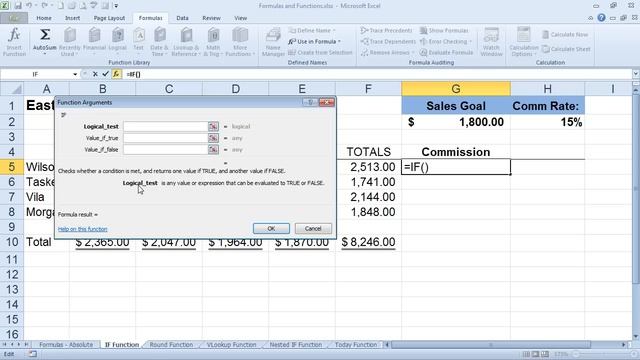Click the AutoSum sigma icon
Screen dimensions: 640x360
[x=45, y=35]
